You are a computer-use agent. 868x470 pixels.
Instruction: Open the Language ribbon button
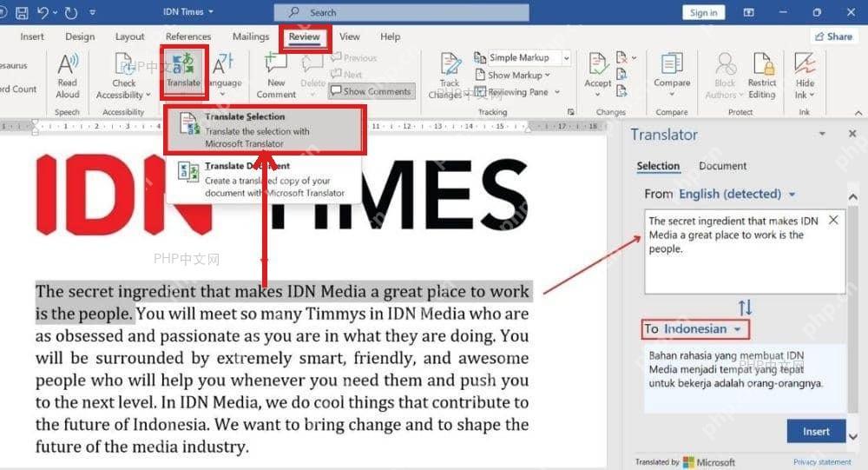[x=224, y=75]
